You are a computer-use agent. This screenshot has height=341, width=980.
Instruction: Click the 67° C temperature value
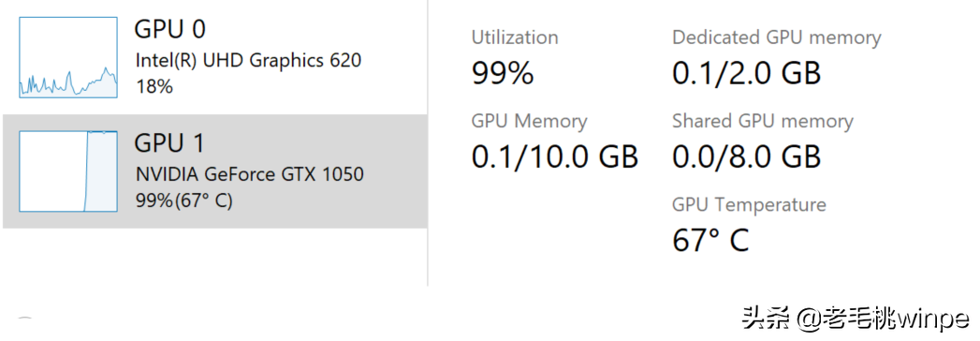pos(710,240)
